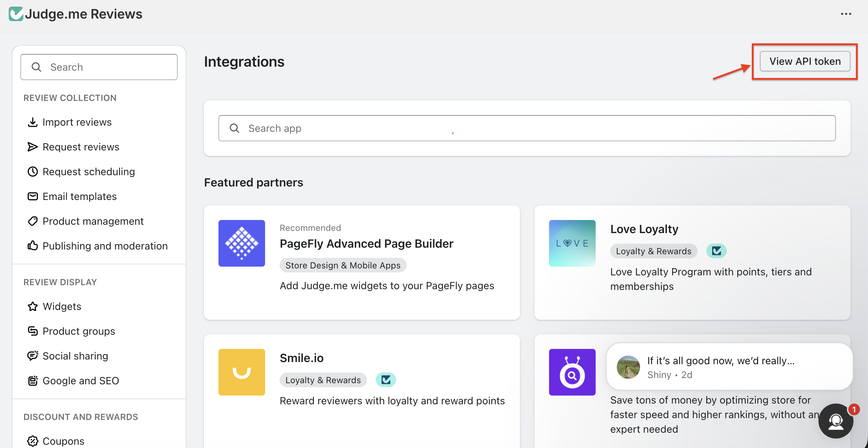Click the sidebar Search field

click(x=99, y=67)
